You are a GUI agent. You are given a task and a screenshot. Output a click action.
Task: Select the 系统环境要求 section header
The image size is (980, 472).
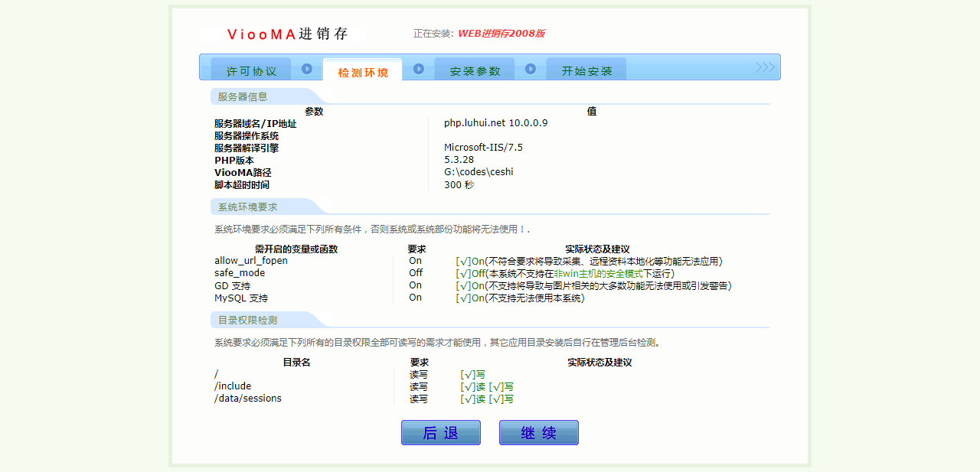247,207
